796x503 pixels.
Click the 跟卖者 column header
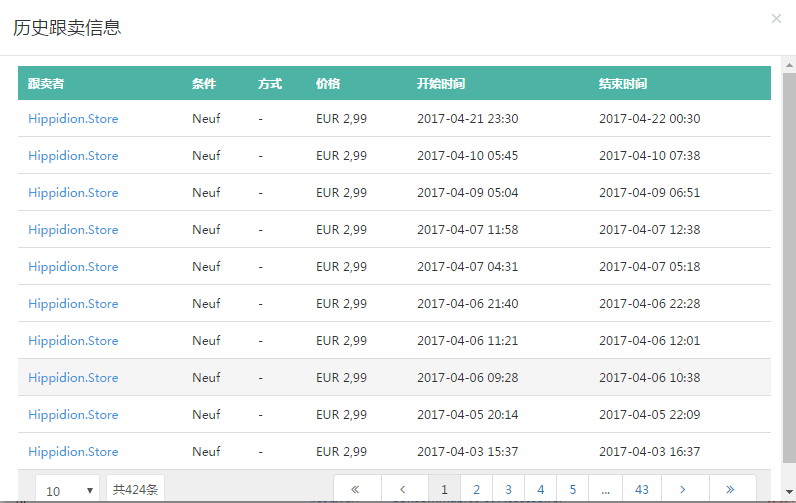click(x=46, y=83)
